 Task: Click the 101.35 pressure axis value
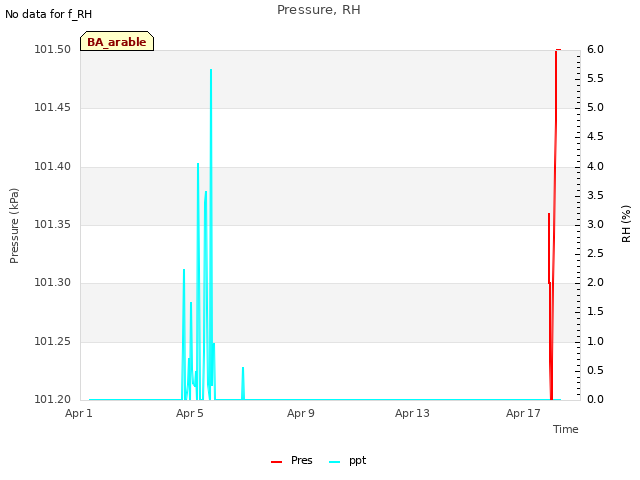[52, 224]
